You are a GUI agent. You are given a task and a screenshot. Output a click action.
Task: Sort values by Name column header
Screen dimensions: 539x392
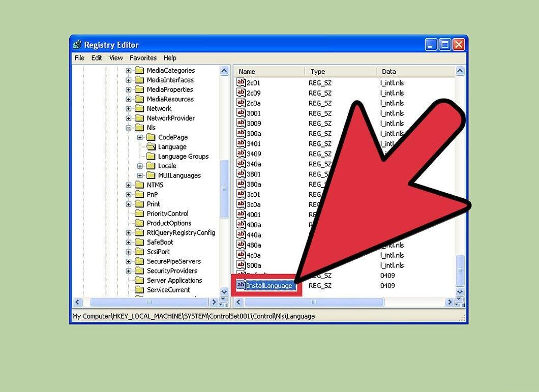click(270, 72)
